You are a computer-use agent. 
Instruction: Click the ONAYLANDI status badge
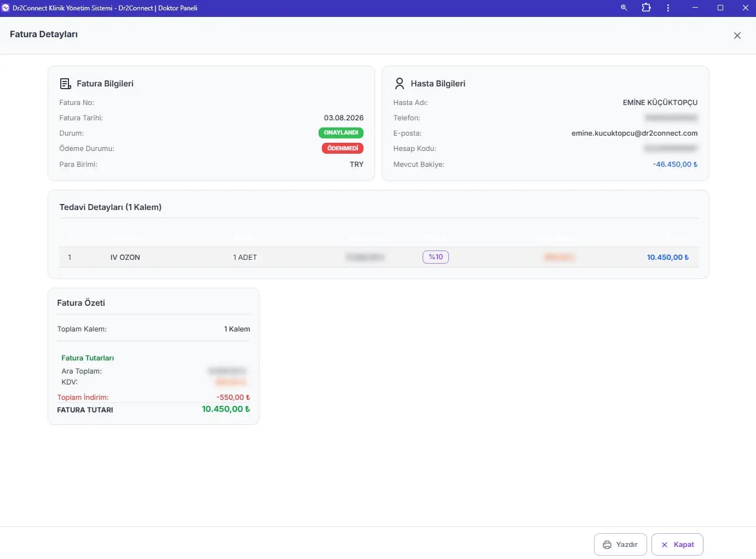coord(341,133)
